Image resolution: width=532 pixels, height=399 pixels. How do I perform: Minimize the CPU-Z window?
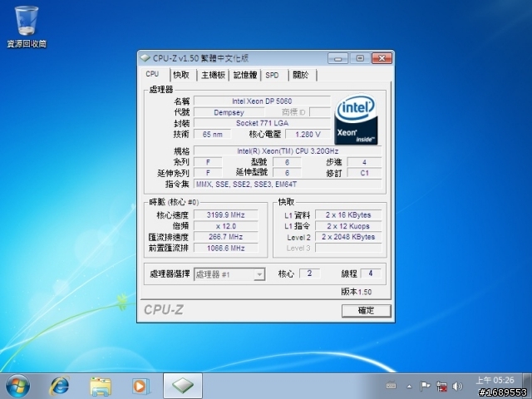[337, 58]
